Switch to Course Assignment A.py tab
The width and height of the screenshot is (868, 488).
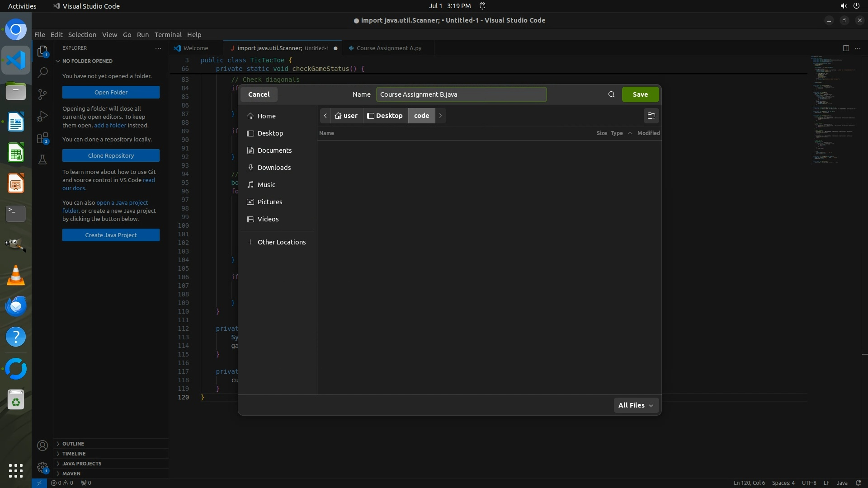389,48
